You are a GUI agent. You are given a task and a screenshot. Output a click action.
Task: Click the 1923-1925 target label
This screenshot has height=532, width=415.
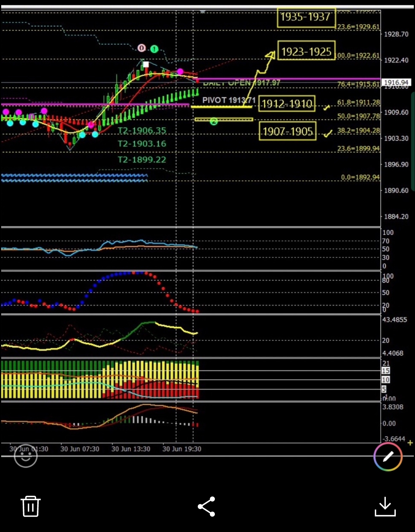(x=306, y=50)
